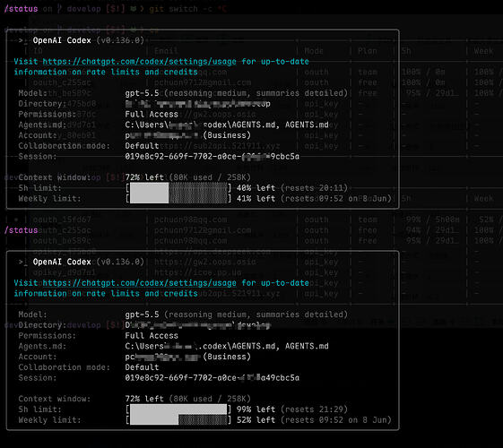Image resolution: width=503 pixels, height=448 pixels.
Task: Click 'Default' collaboration mode in the 99% panel
Action: coord(142,367)
